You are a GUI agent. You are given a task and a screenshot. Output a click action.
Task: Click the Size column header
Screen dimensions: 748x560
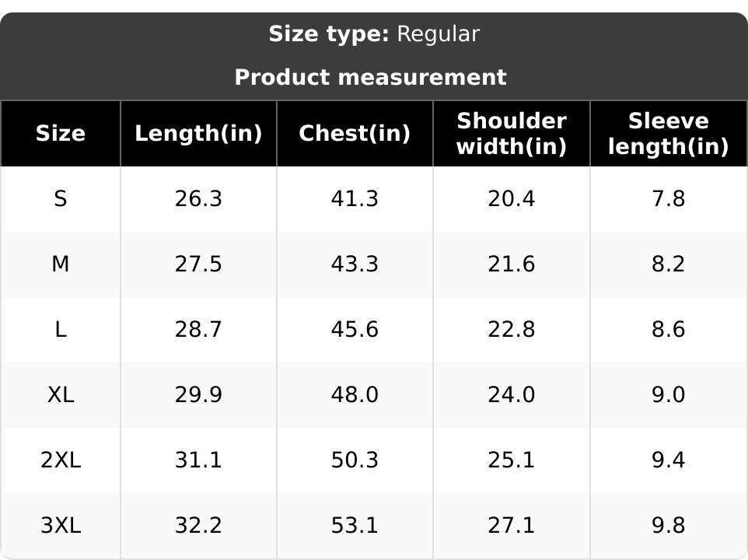click(x=61, y=133)
